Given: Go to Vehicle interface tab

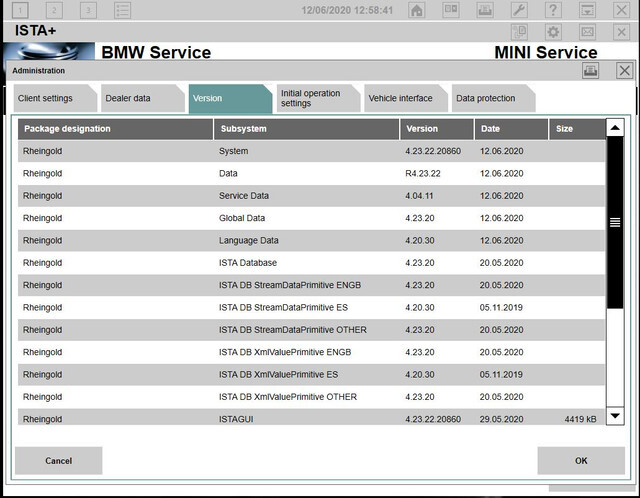Looking at the screenshot, I should 406,98.
